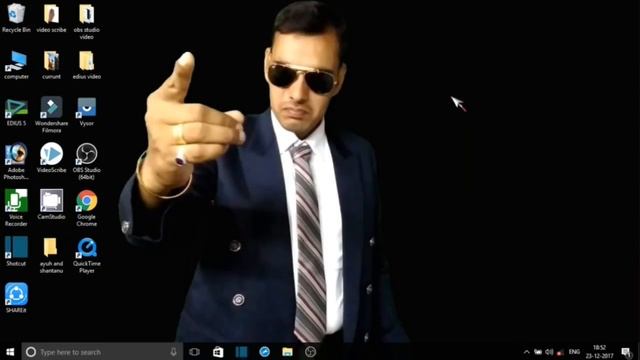Select the obs studio video folder
The height and width of the screenshot is (360, 640).
pyautogui.click(x=87, y=21)
